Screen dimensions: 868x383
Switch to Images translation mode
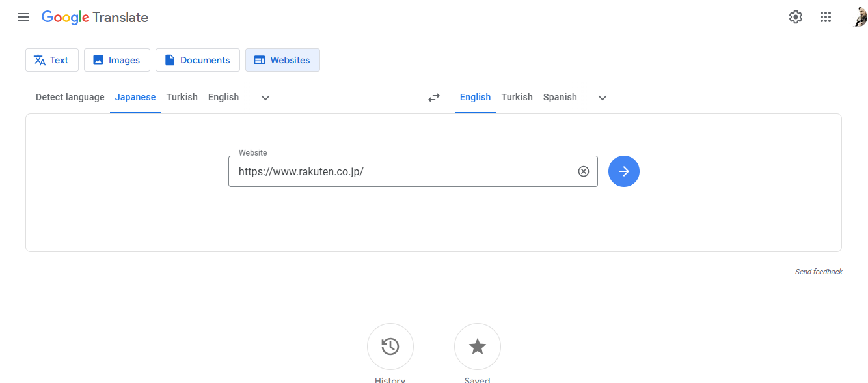[117, 59]
